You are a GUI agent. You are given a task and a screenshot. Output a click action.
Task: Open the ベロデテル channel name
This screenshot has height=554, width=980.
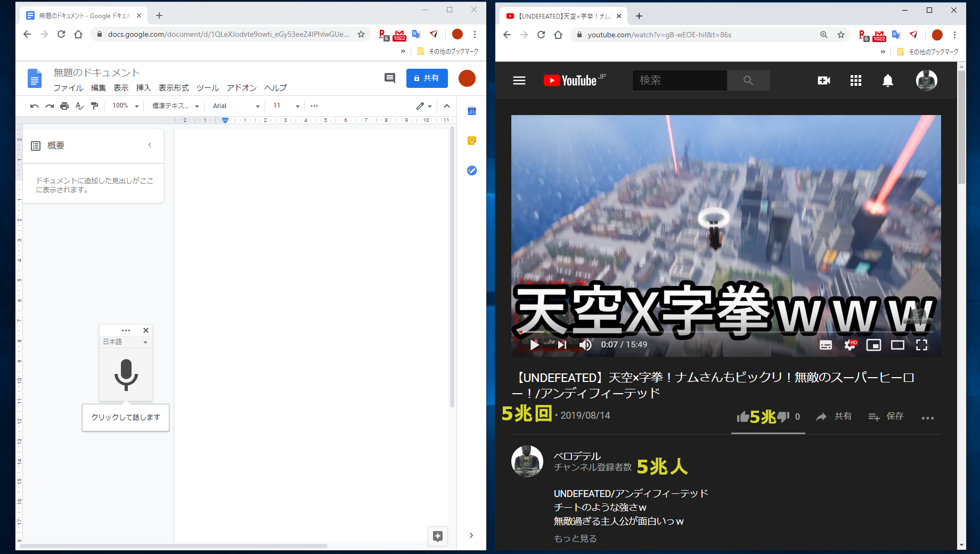pos(577,456)
